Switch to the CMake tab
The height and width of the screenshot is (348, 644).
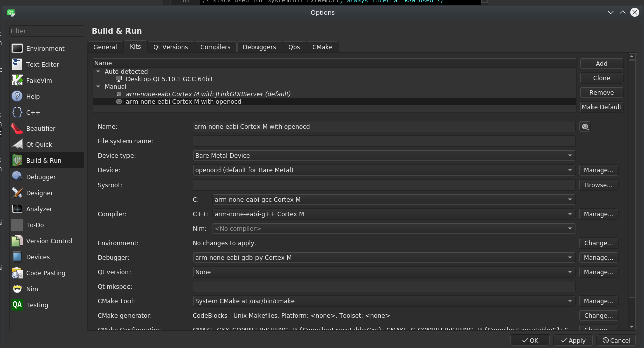click(322, 47)
